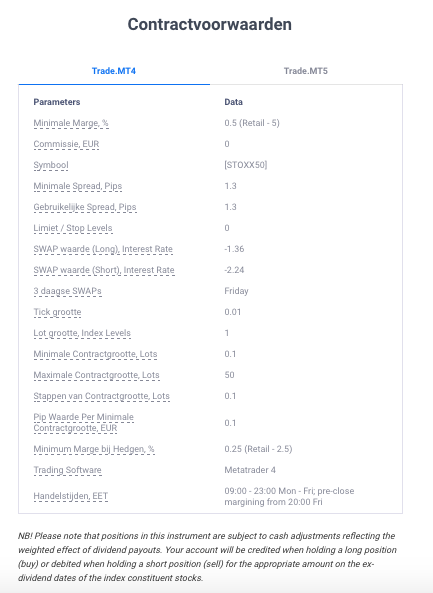This screenshot has height=593, width=433.
Task: Click the Gebruikelijke Spread, Pips label
Action: (85, 207)
